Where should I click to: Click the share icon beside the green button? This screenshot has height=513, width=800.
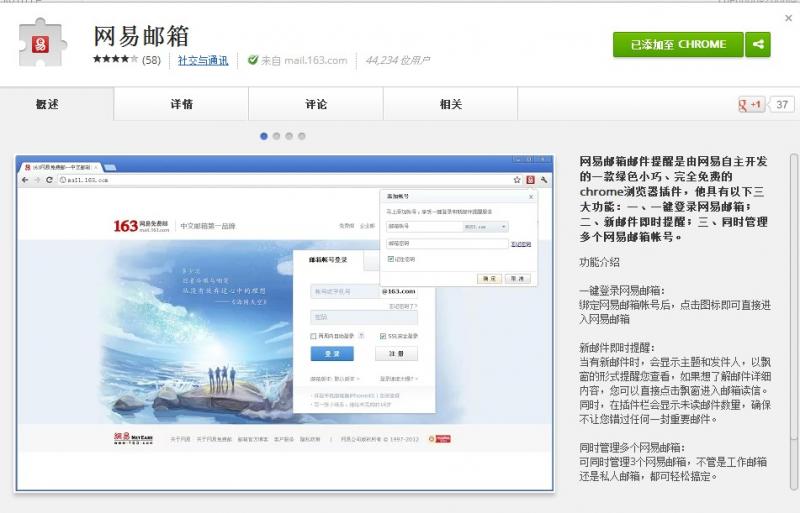click(758, 45)
